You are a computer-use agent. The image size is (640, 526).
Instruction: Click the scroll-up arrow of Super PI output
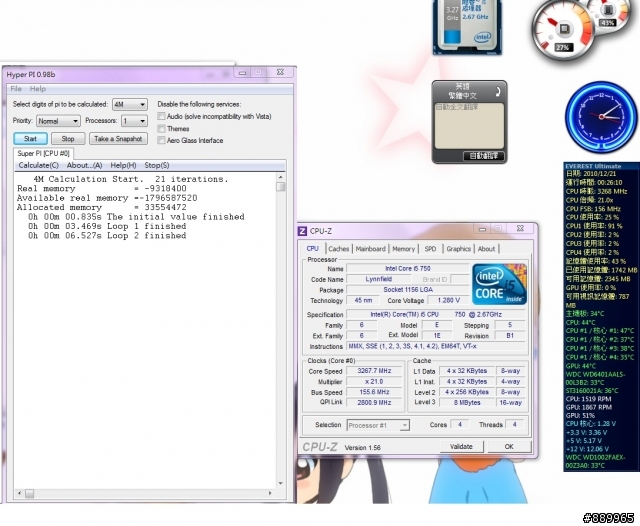coord(280,177)
